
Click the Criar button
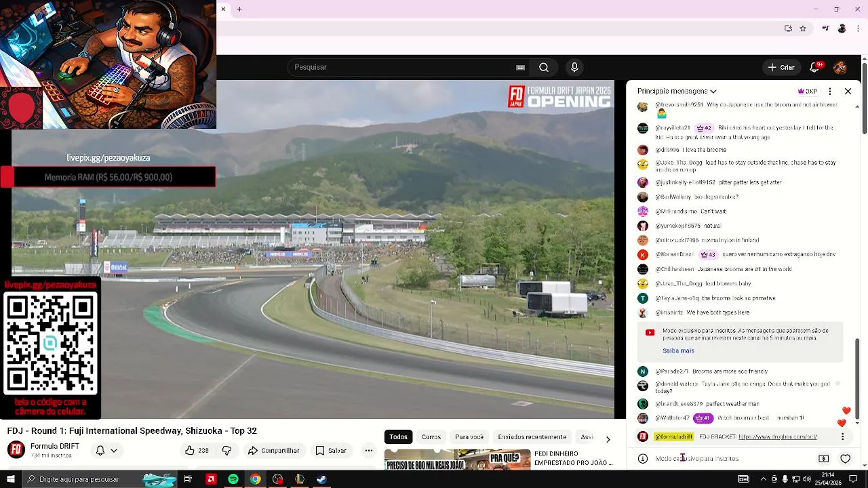(781, 67)
